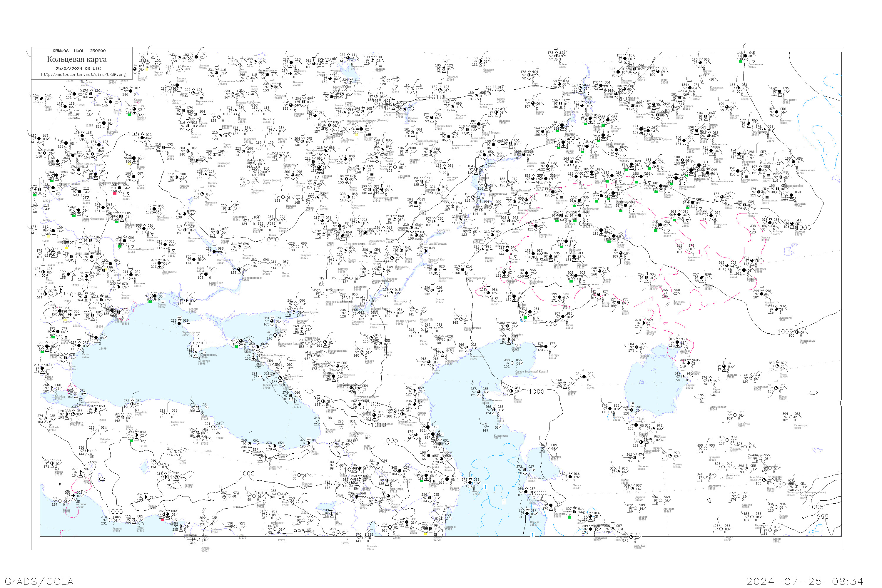Click the Каракул 38685 station circle
This screenshot has width=882, height=588.
tap(739, 497)
